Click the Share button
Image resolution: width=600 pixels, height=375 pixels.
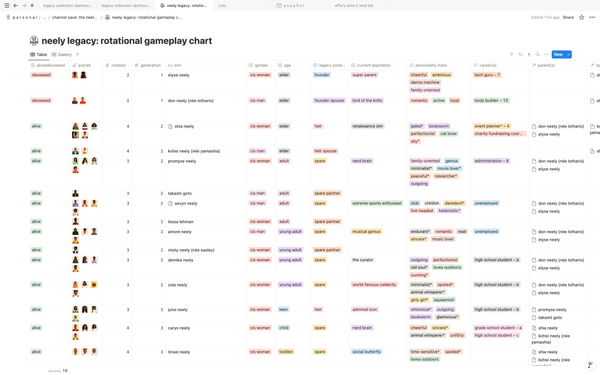[568, 17]
